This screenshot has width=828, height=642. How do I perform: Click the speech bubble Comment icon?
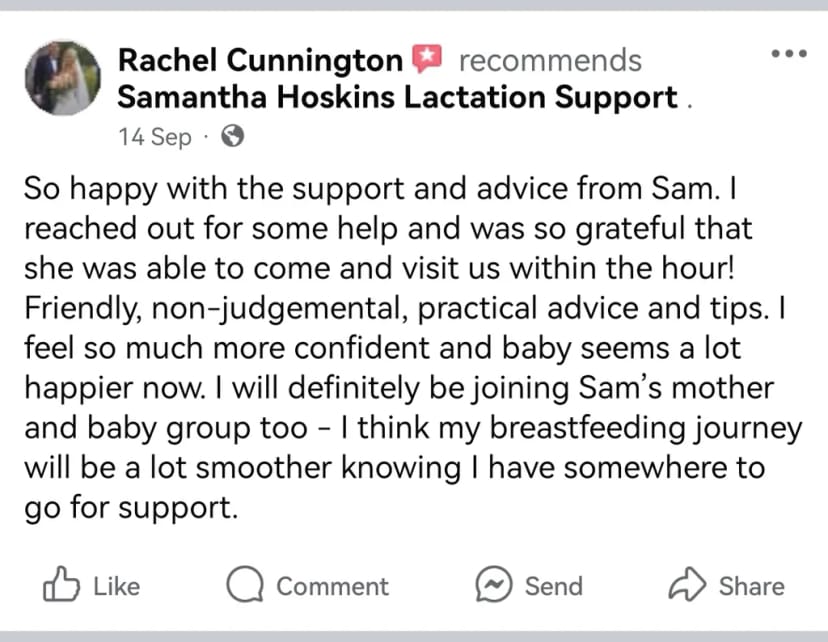click(x=245, y=584)
